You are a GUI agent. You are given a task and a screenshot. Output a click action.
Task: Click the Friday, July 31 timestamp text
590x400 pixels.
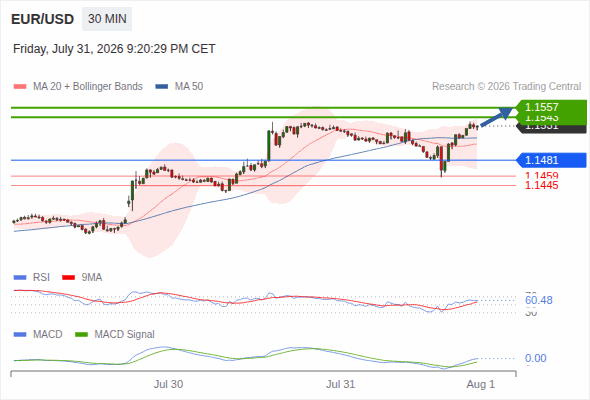(114, 49)
